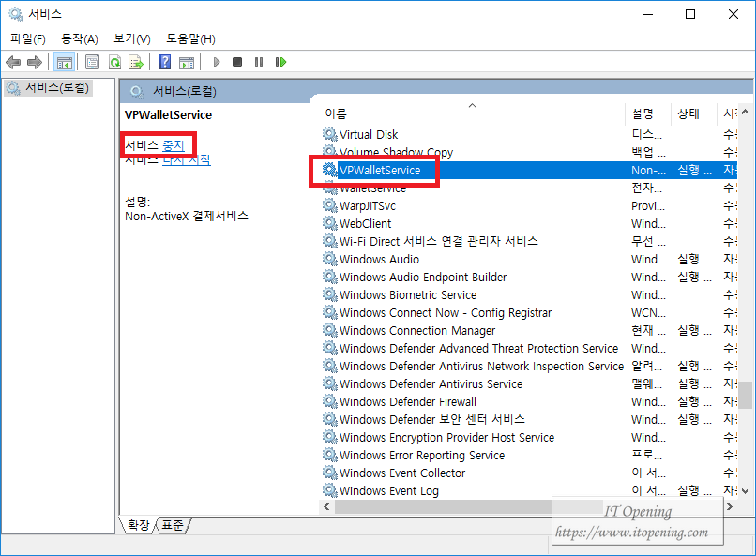Open the 파일(F) menu
Screen dimensions: 756x556
[x=28, y=38]
